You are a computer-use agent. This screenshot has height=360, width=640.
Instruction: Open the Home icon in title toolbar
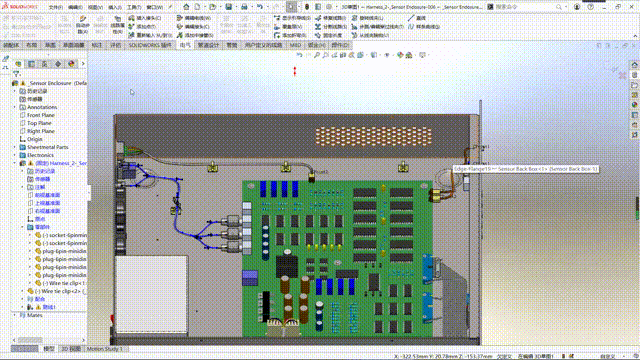coord(186,7)
